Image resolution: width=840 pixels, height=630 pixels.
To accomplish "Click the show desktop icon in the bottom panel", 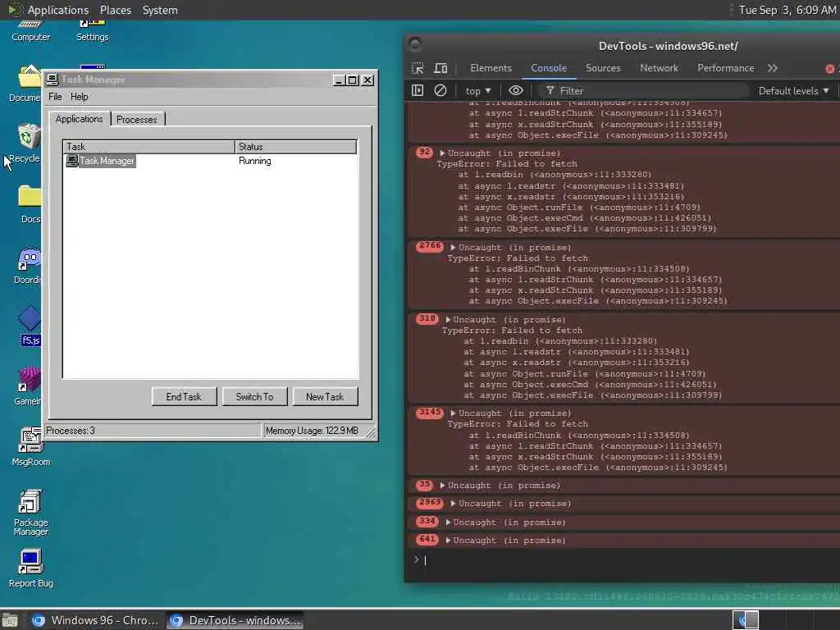I will (x=9, y=620).
